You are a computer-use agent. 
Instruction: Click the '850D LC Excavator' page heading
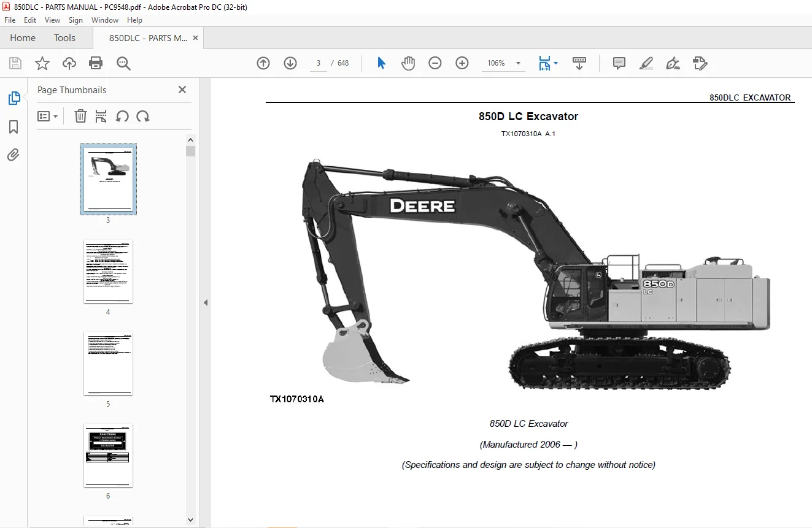(528, 117)
